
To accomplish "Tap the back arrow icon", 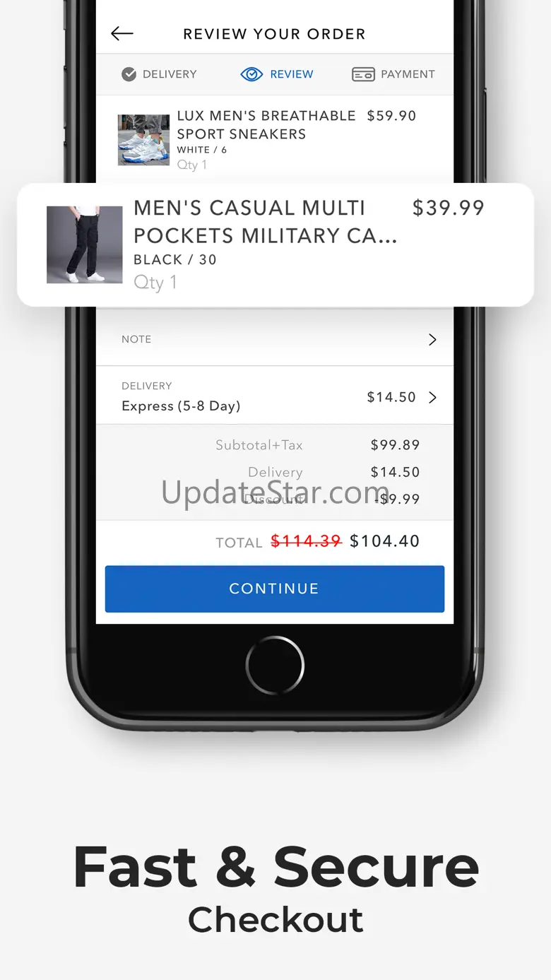I will (x=122, y=33).
